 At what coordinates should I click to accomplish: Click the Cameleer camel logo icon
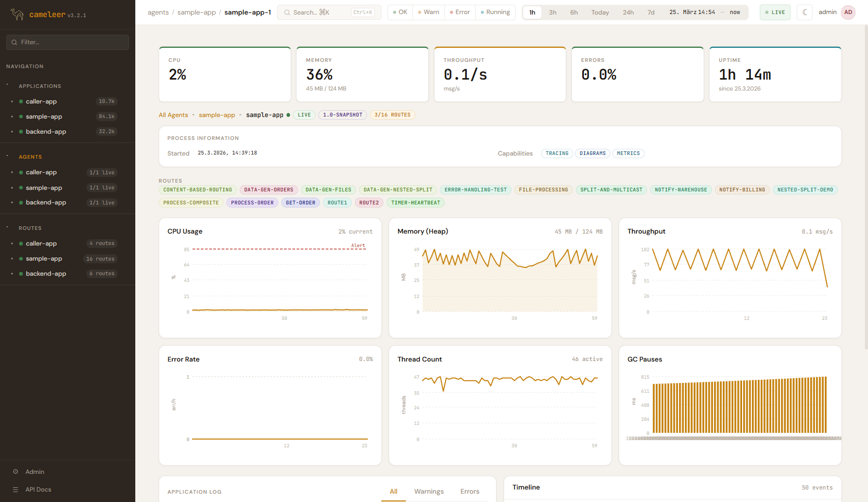pos(17,15)
